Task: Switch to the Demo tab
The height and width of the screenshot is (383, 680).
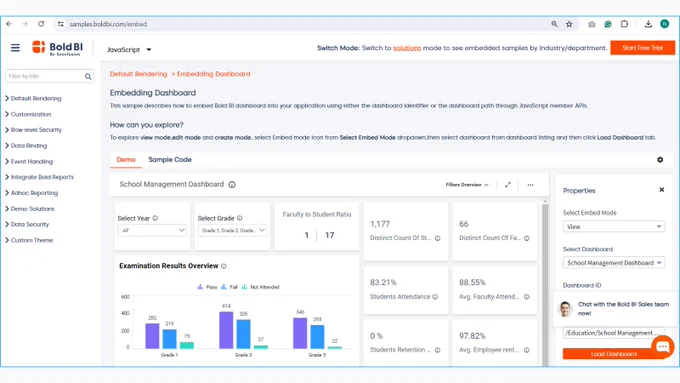Action: click(126, 160)
